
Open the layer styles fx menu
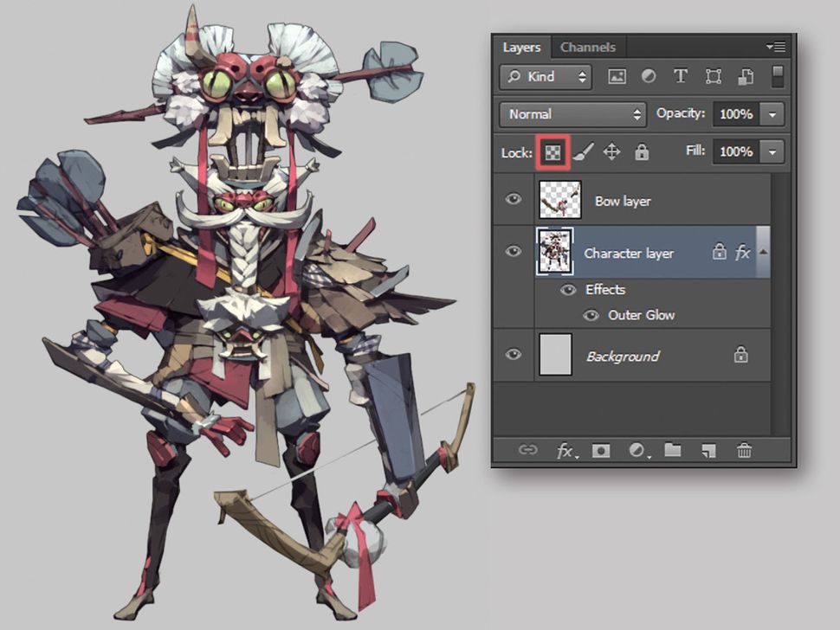pyautogui.click(x=565, y=450)
